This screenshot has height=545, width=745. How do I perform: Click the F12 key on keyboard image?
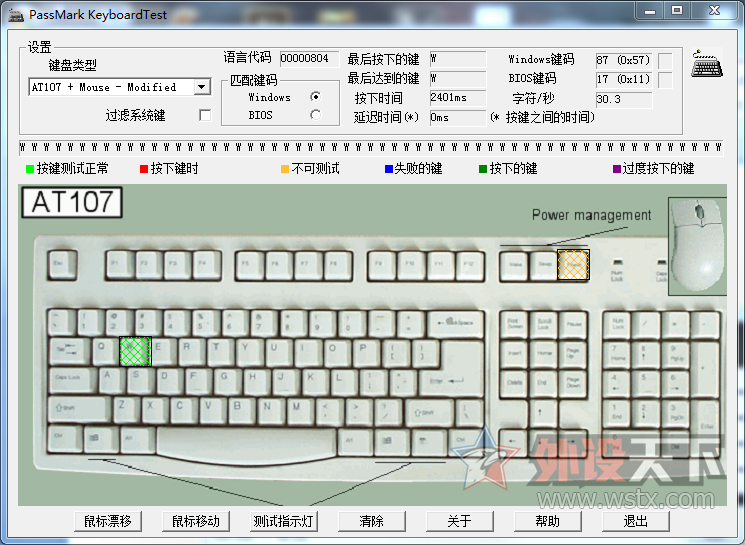[469, 265]
